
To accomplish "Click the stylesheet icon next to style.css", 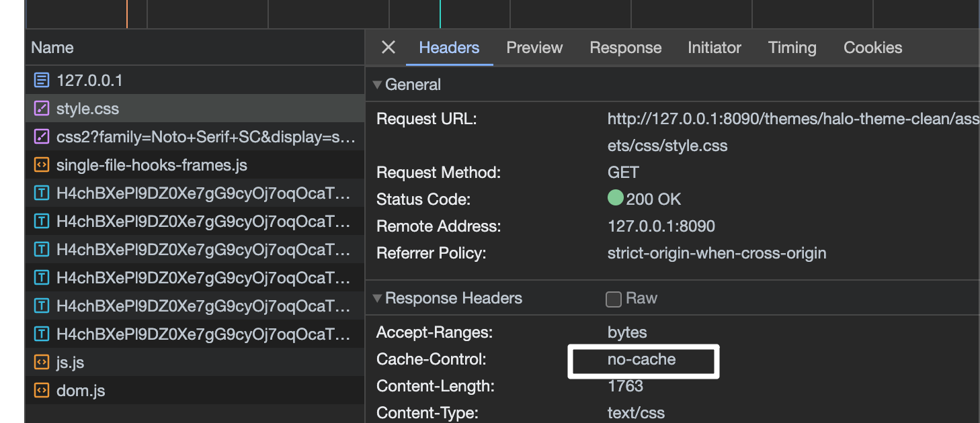I will point(41,108).
